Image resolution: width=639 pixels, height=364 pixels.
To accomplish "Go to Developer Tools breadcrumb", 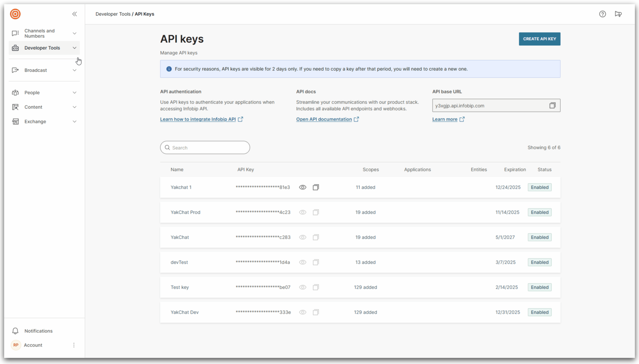I will coord(113,14).
